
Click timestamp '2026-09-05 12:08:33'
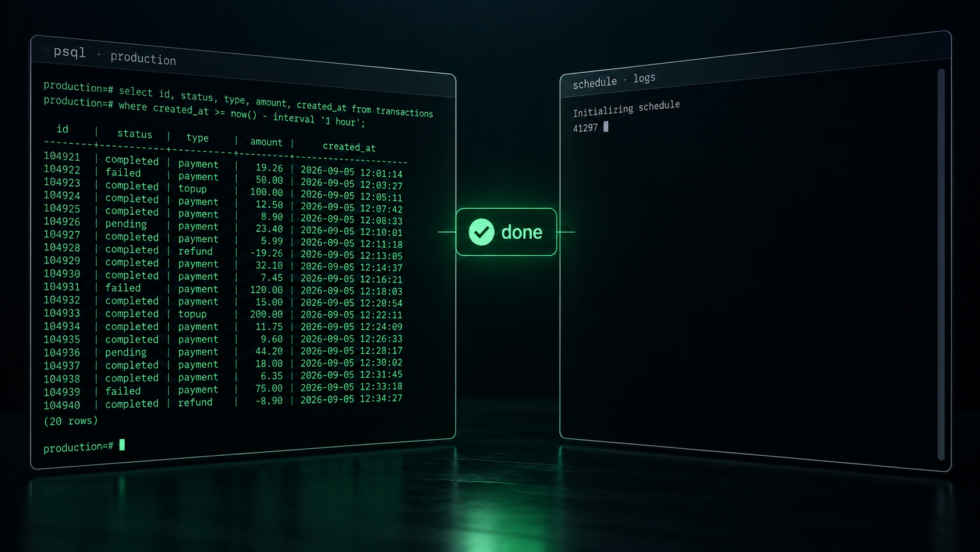click(x=351, y=219)
